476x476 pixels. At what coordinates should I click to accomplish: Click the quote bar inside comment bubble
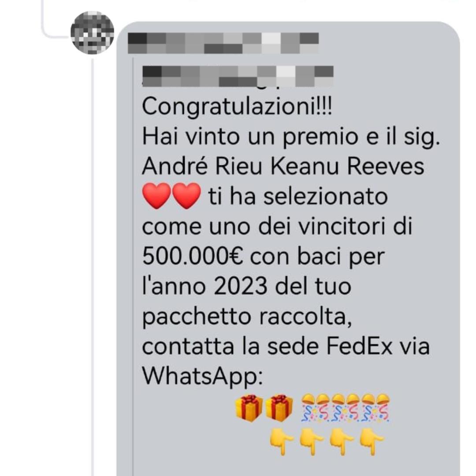[x=133, y=267]
